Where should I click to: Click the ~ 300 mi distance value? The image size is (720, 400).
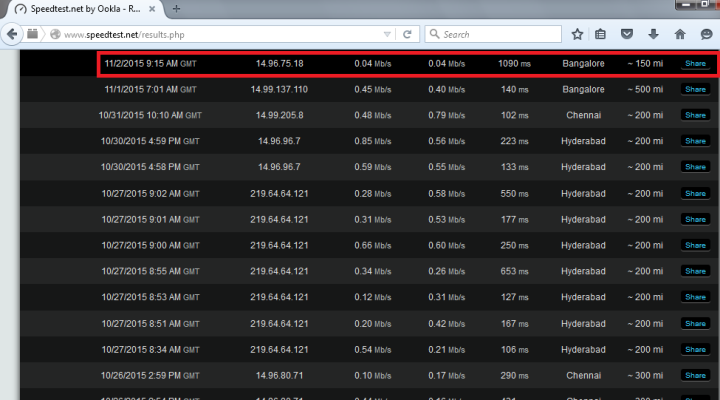(645, 375)
